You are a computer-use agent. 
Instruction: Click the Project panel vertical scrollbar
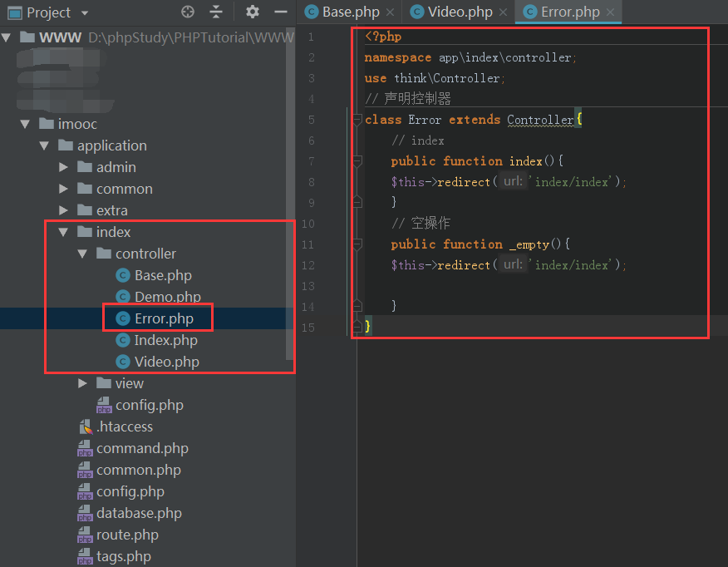(x=290, y=195)
